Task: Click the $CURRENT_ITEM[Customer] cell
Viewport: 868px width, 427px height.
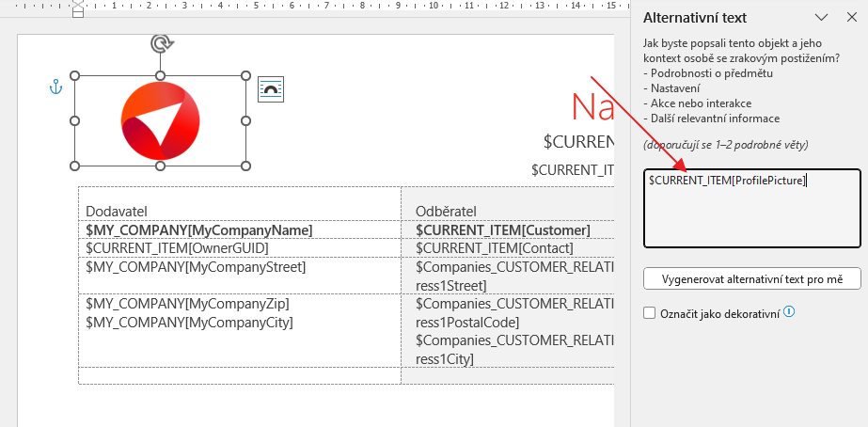Action: click(502, 230)
